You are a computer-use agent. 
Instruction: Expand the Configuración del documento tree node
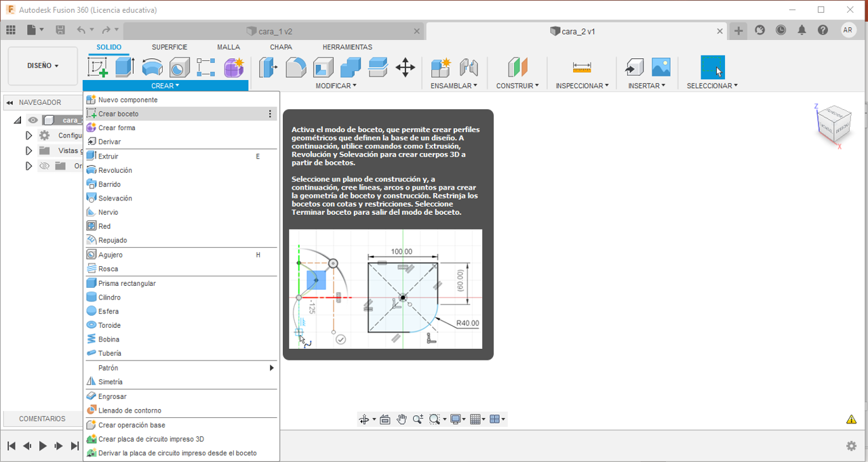click(x=28, y=135)
